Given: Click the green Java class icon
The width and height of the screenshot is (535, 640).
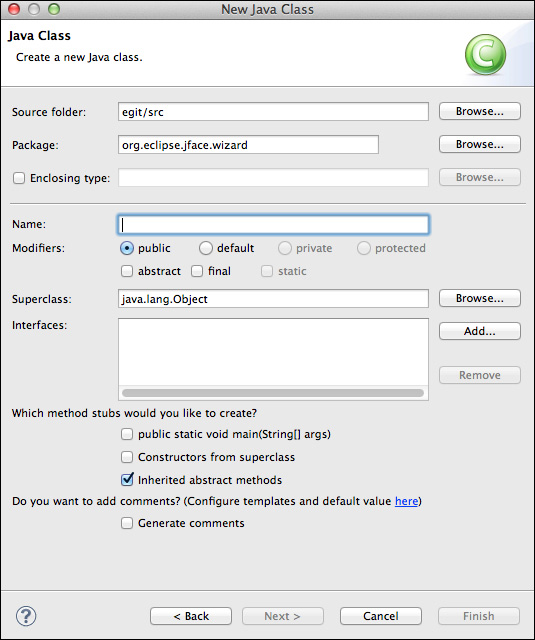Looking at the screenshot, I should point(485,54).
